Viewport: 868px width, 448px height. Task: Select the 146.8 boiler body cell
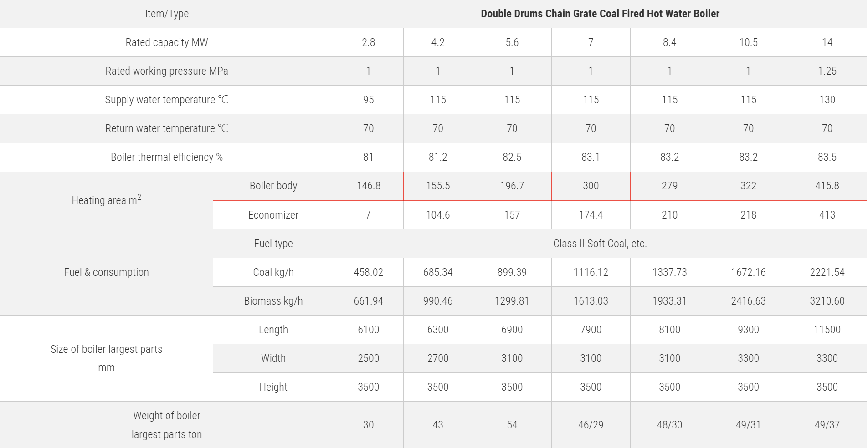point(368,186)
